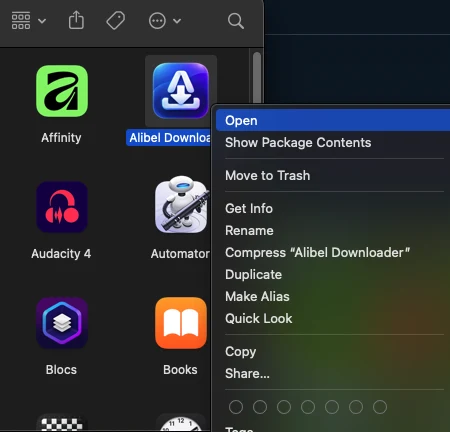Select the checkered app icon at bottom
Viewport: 450px width, 432px height.
point(62,423)
